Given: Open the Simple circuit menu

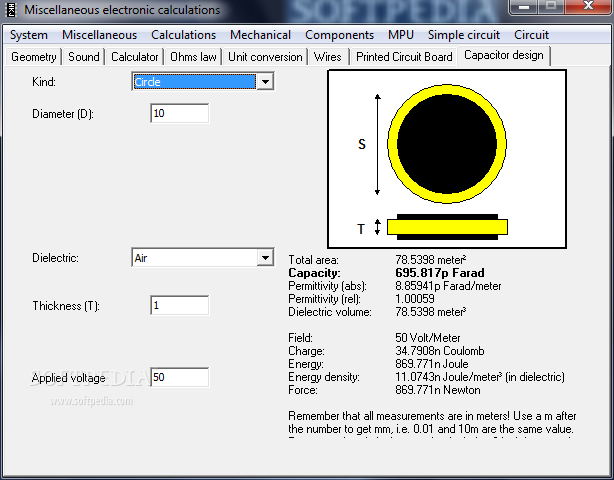Looking at the screenshot, I should tap(464, 35).
